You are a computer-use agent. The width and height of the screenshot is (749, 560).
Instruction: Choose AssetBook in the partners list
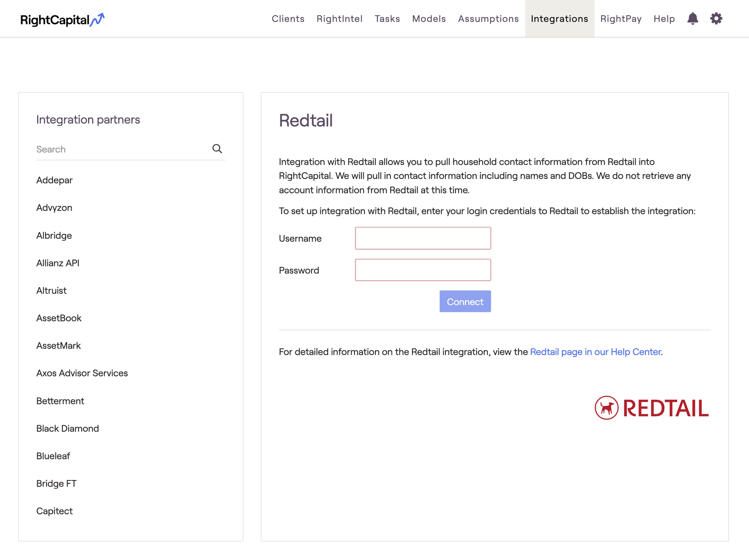(59, 318)
